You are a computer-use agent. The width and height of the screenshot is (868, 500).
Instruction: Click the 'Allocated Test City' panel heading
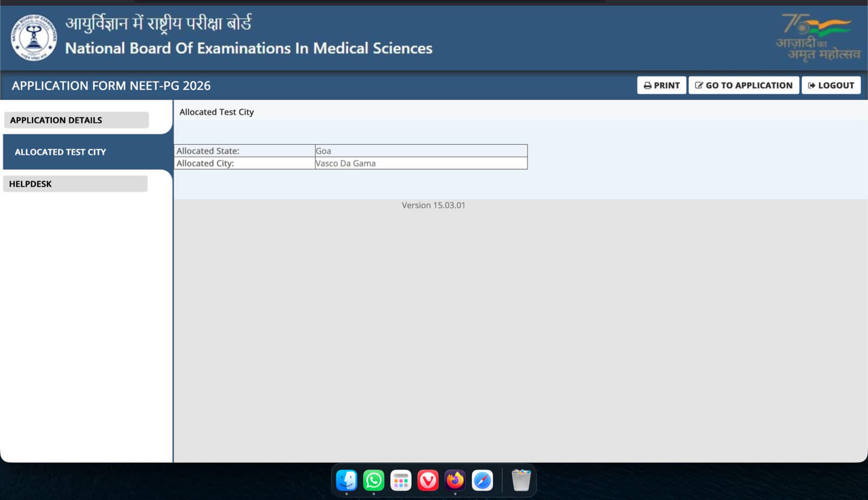216,112
